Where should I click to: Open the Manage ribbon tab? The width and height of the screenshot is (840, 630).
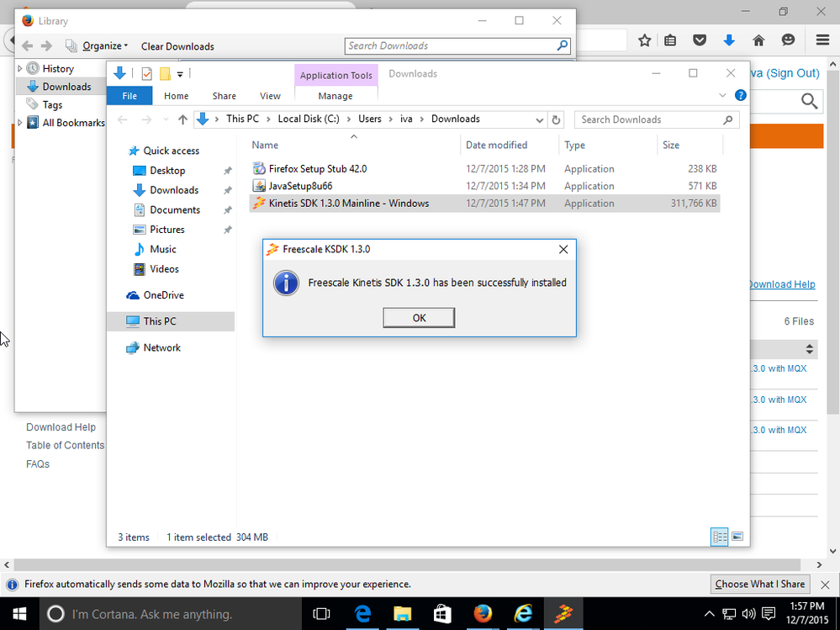(x=335, y=96)
